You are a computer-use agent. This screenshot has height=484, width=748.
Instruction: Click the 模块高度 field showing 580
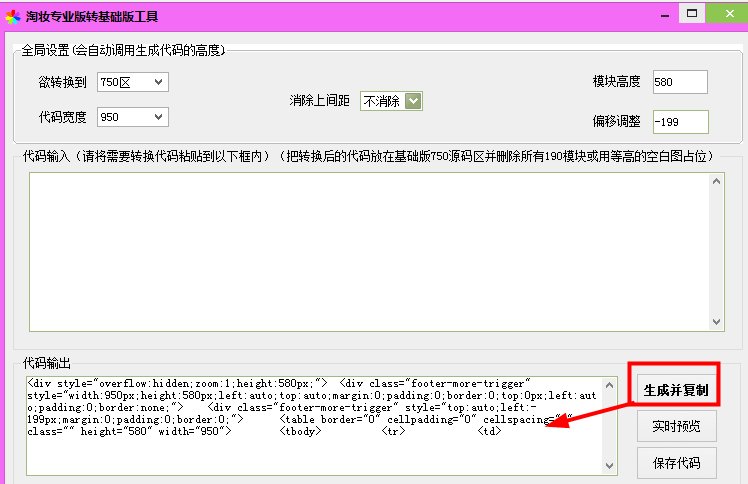point(680,82)
